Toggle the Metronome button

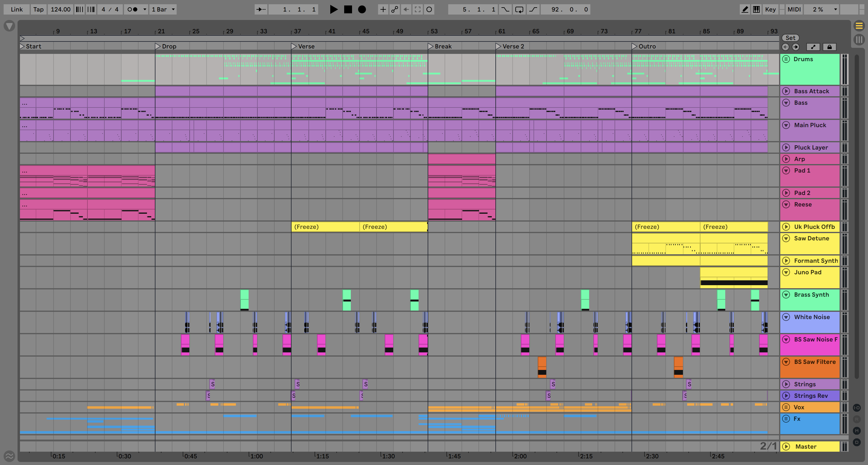[x=132, y=9]
